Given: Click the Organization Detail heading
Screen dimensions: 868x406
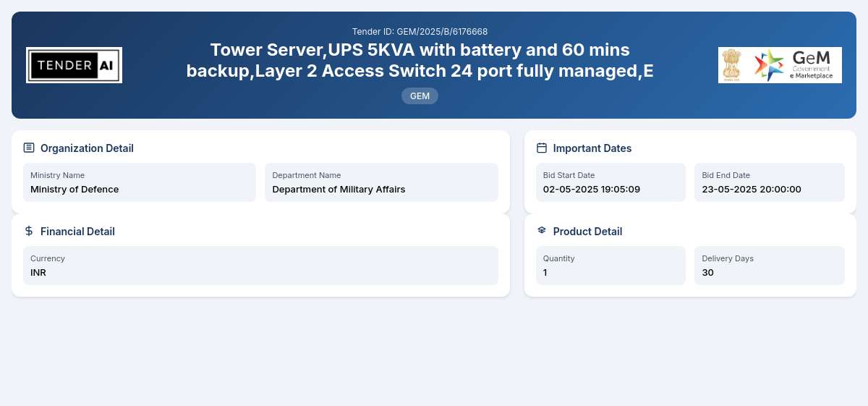Looking at the screenshot, I should pos(87,148).
